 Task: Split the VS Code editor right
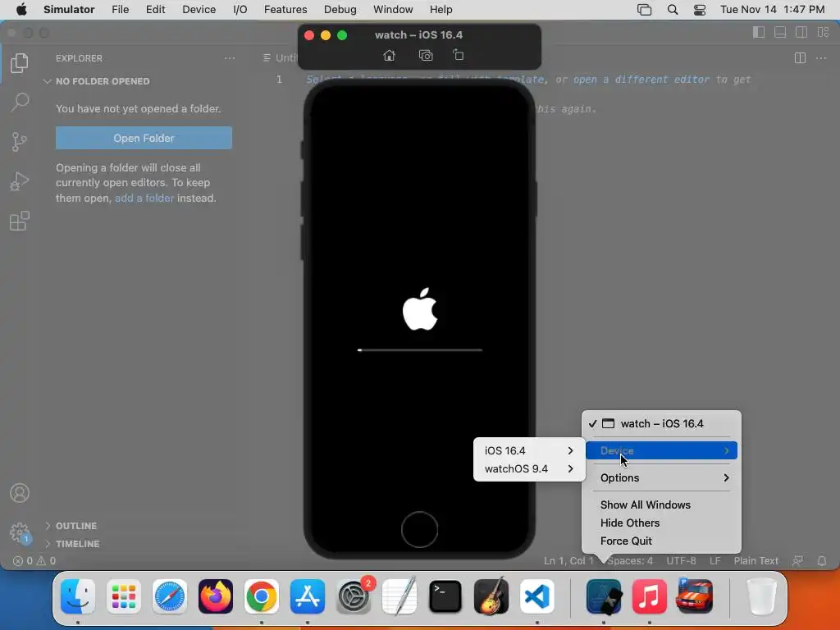(x=800, y=58)
